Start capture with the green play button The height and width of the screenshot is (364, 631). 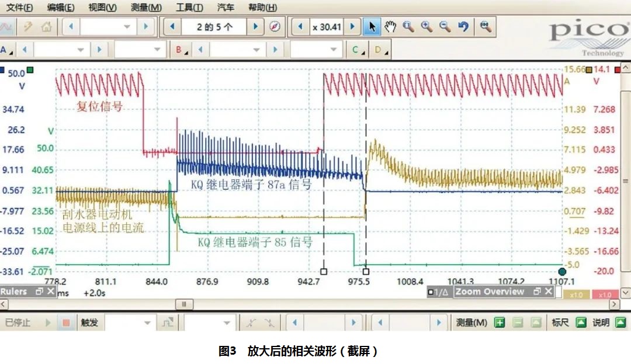click(x=48, y=323)
